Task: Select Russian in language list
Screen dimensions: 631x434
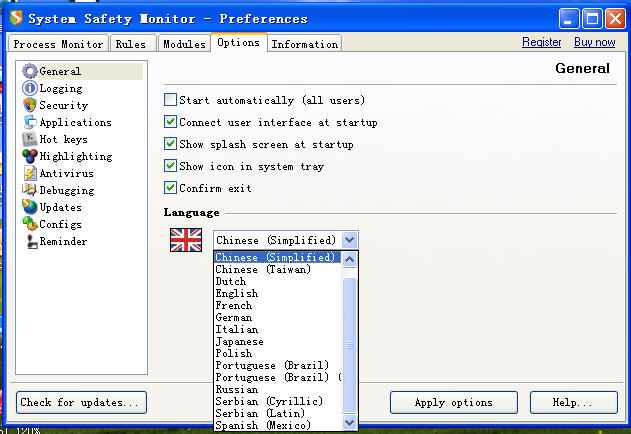Action: pyautogui.click(x=277, y=389)
